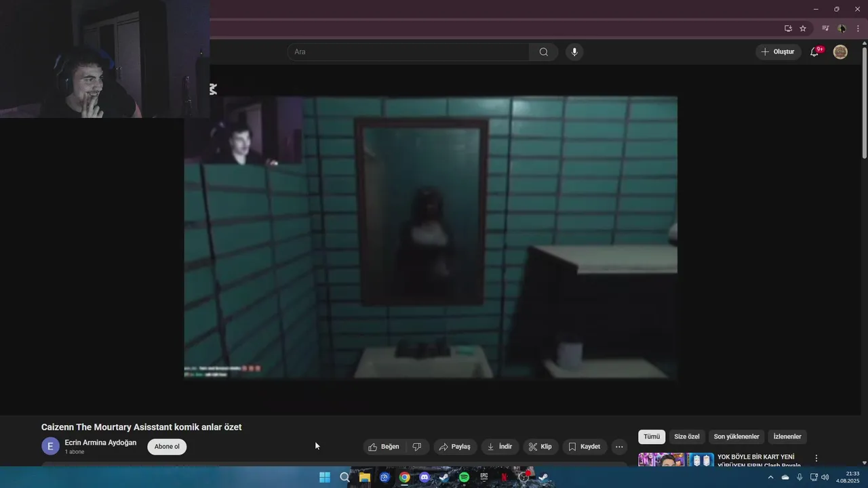Show hidden tray icons chevron

pos(770,477)
